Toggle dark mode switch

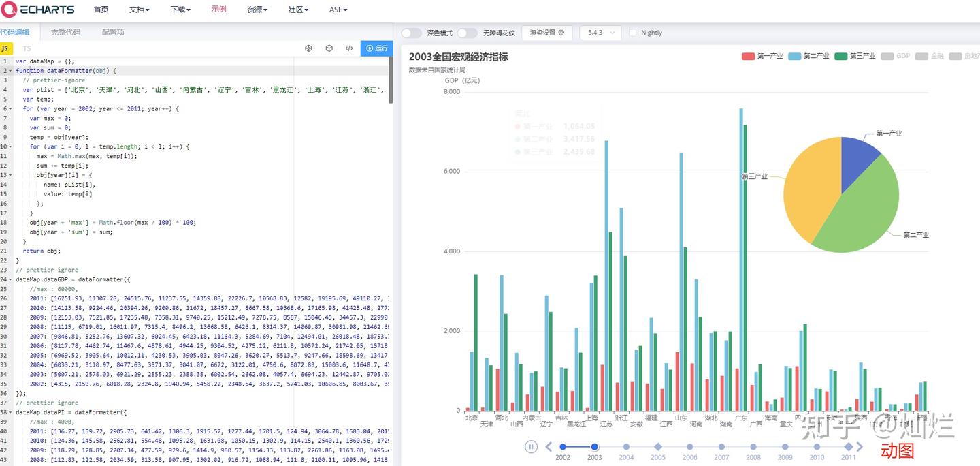point(411,33)
